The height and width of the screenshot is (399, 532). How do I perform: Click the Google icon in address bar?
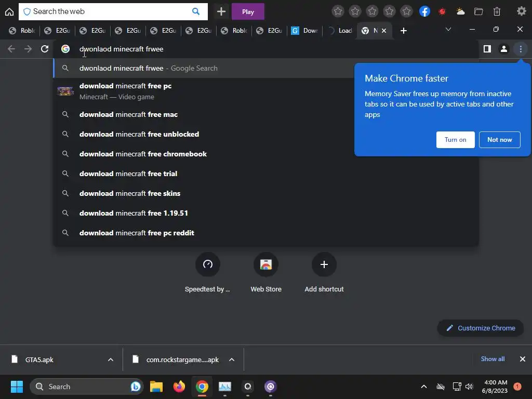[65, 49]
